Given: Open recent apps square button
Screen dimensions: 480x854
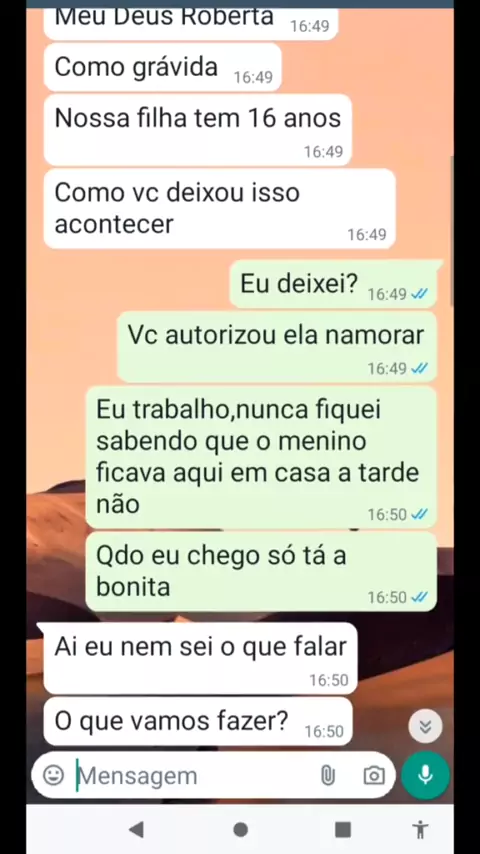Looking at the screenshot, I should coord(343,829).
